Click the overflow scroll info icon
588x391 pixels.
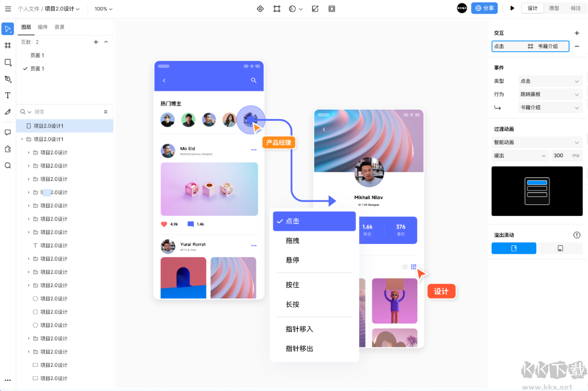(x=577, y=235)
